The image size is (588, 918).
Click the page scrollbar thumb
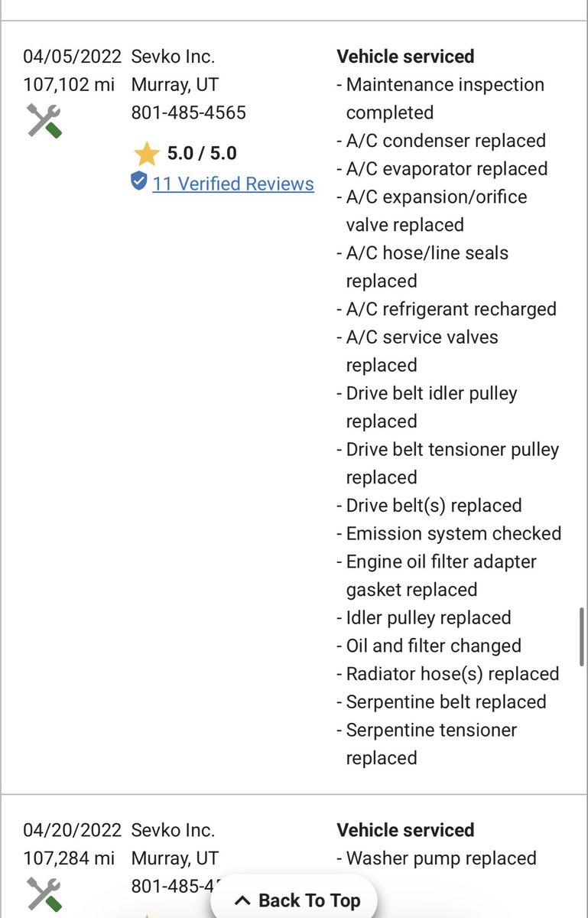coord(582,636)
